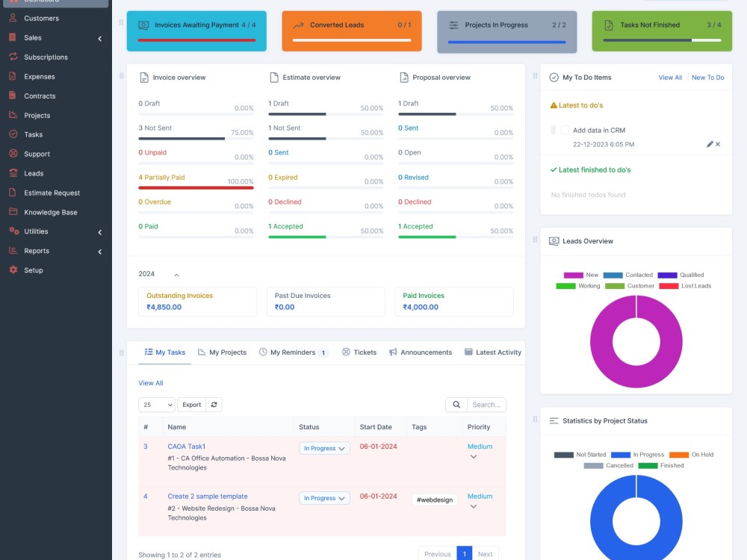Image resolution: width=747 pixels, height=560 pixels.
Task: Click the search magnifier icon in tasks table
Action: [456, 405]
